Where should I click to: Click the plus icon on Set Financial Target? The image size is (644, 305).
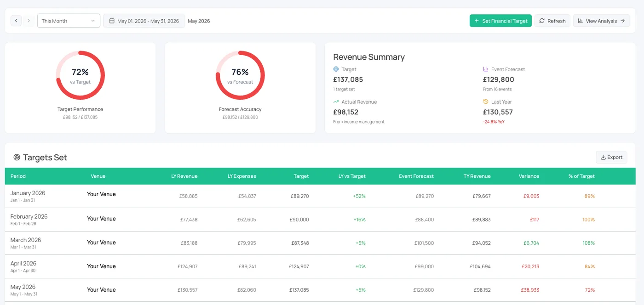point(477,21)
